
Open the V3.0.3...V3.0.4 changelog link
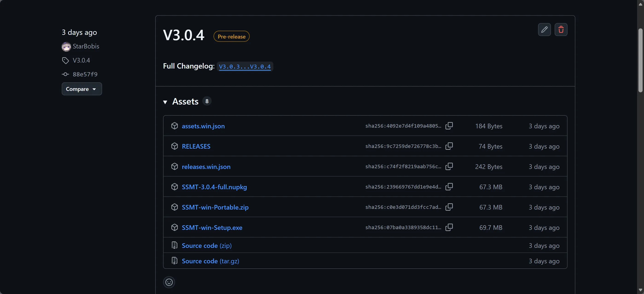click(x=245, y=67)
